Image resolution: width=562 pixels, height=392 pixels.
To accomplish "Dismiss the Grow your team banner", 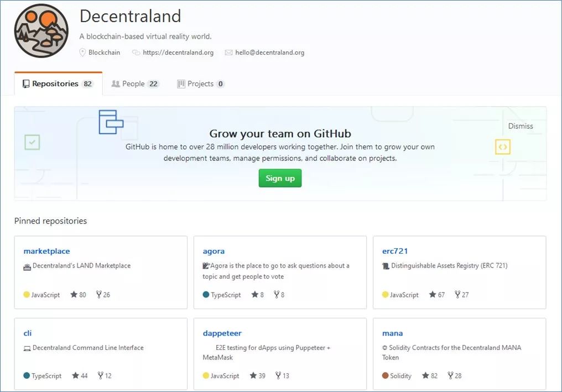I will coord(521,126).
